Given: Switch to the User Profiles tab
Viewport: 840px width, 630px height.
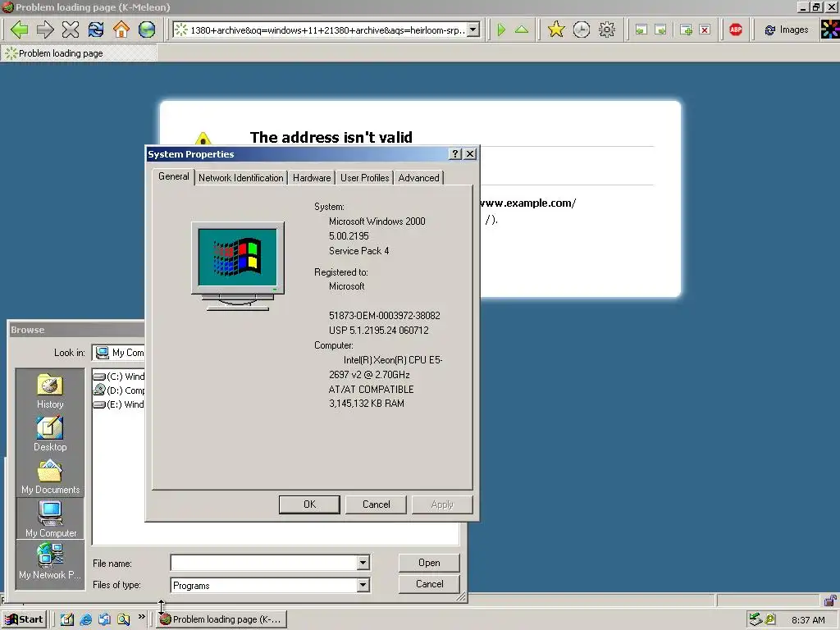Looking at the screenshot, I should click(x=365, y=178).
